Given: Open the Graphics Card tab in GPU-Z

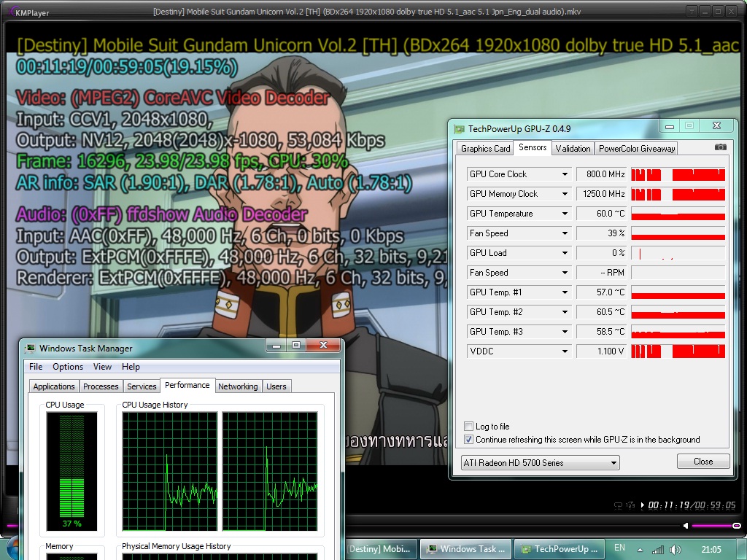Looking at the screenshot, I should coord(485,149).
